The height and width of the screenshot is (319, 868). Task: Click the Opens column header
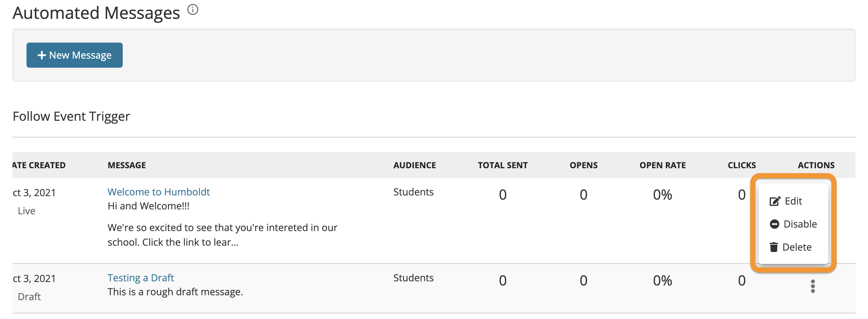point(584,165)
